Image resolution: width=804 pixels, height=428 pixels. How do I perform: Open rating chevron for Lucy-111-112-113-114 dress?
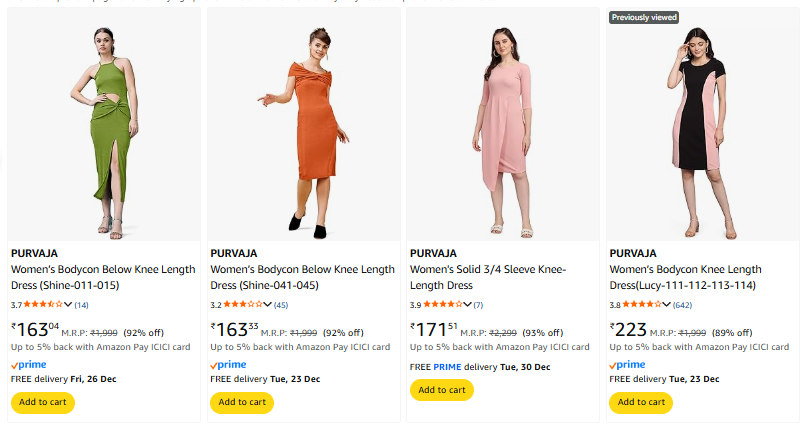pyautogui.click(x=667, y=304)
